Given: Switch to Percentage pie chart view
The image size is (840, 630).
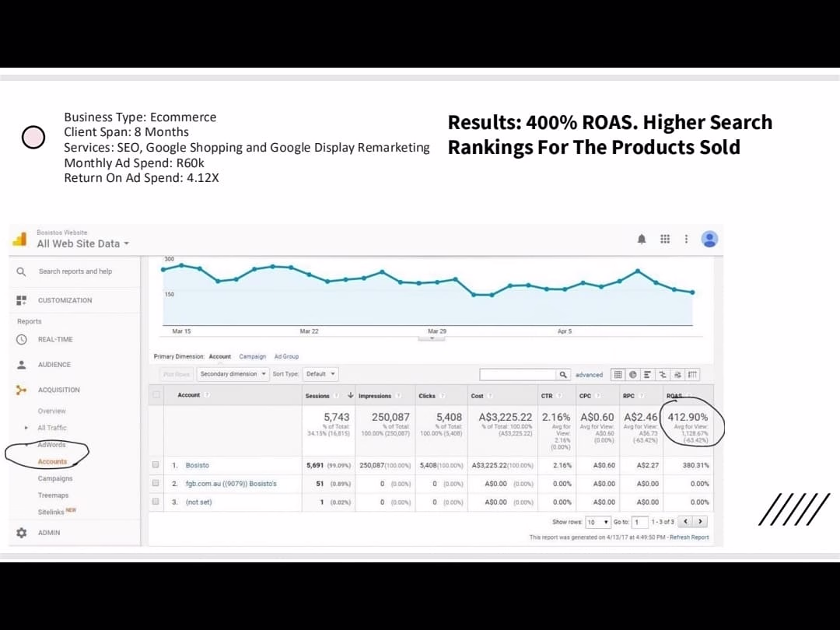Looking at the screenshot, I should [x=632, y=374].
